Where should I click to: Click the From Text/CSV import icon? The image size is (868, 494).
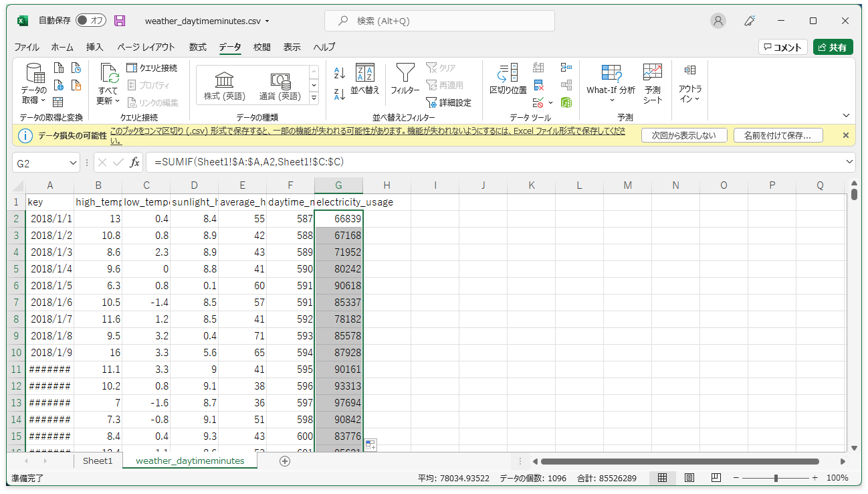59,68
